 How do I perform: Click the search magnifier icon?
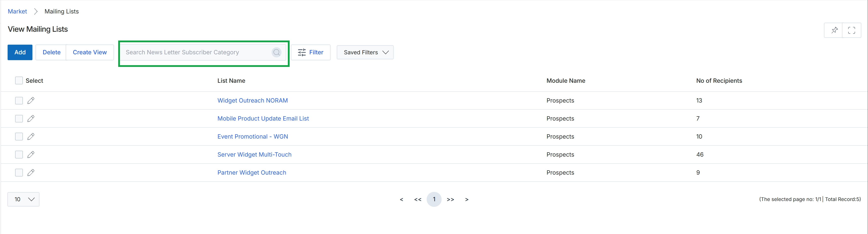click(276, 52)
